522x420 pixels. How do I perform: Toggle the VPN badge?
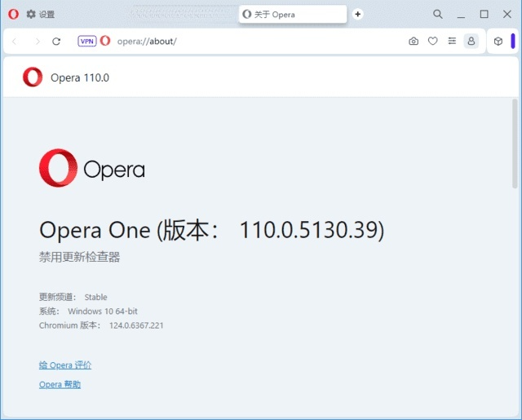pos(87,42)
